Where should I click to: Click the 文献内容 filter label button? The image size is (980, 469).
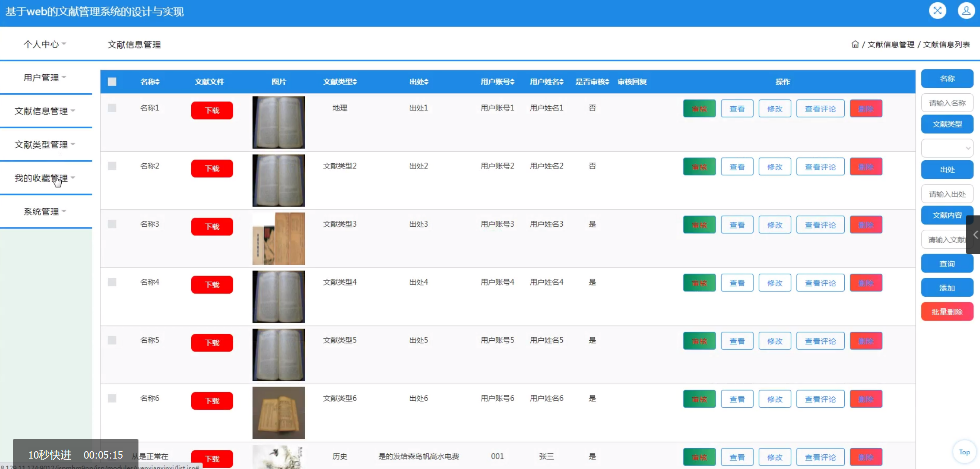pos(947,215)
